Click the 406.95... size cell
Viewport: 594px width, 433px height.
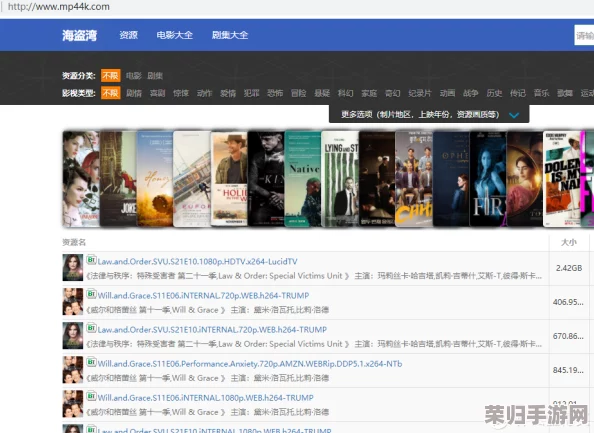pyautogui.click(x=569, y=302)
